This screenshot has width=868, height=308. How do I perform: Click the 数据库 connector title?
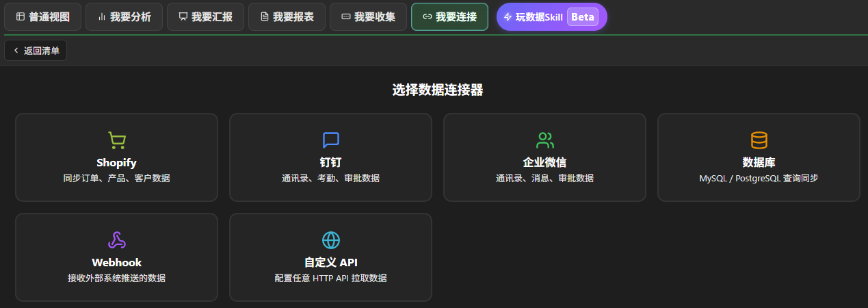pyautogui.click(x=759, y=163)
